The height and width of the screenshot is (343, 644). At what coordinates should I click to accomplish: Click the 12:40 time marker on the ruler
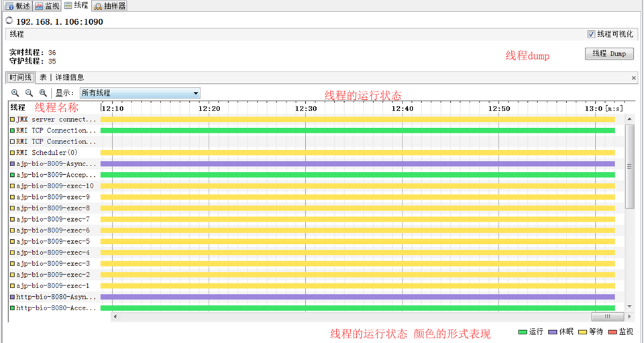pyautogui.click(x=402, y=109)
